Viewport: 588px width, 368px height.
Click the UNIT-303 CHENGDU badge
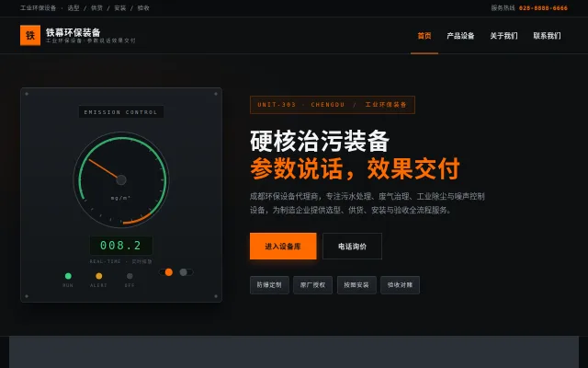[x=333, y=105]
